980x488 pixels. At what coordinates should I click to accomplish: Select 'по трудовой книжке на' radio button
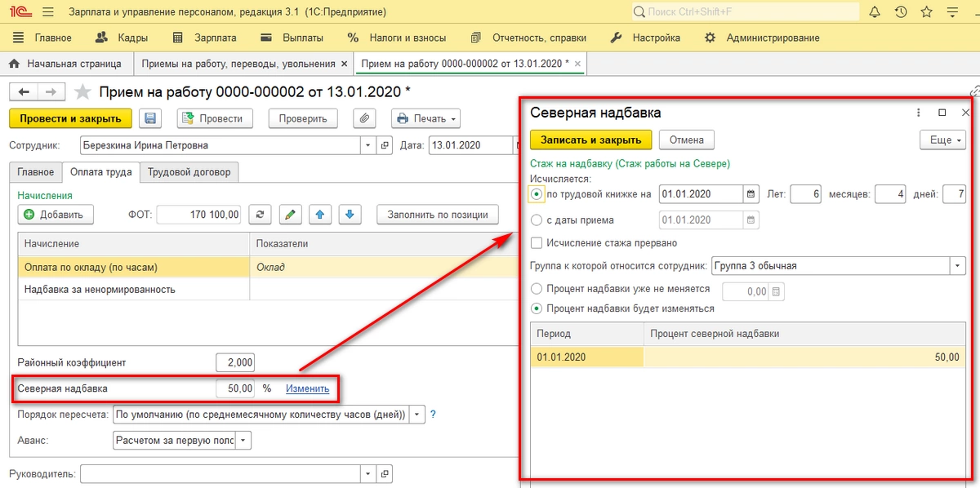coord(537,194)
